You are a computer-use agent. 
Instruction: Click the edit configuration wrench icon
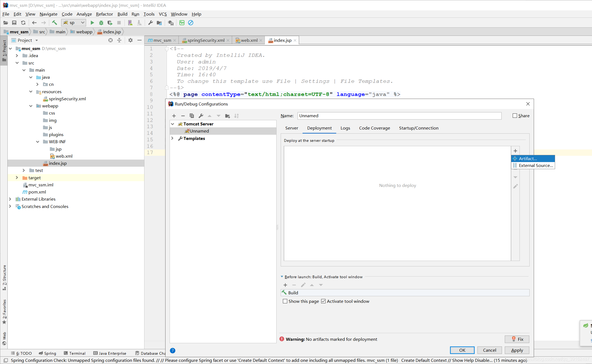click(x=201, y=116)
